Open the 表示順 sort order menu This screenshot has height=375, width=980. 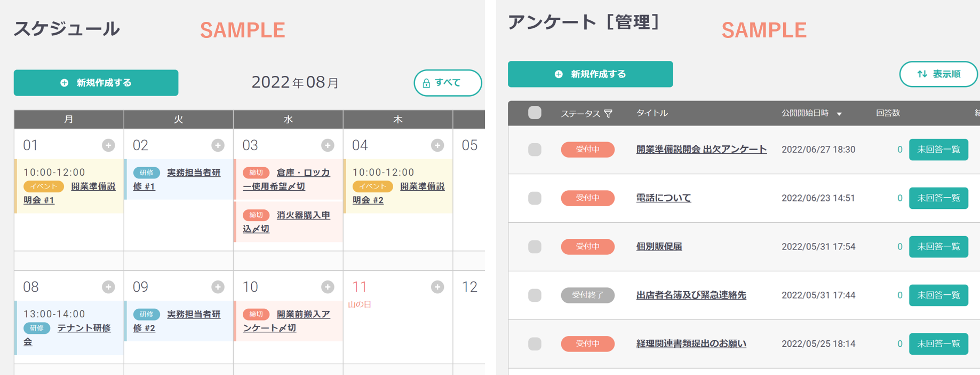pyautogui.click(x=938, y=74)
